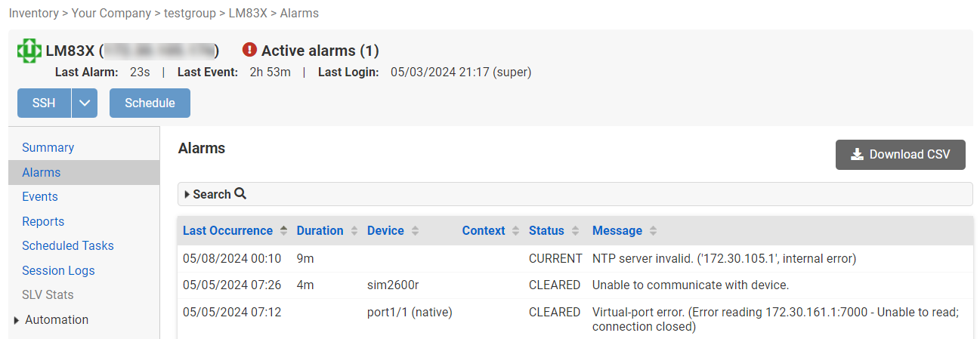Click the Message column sort icon

[x=653, y=231]
